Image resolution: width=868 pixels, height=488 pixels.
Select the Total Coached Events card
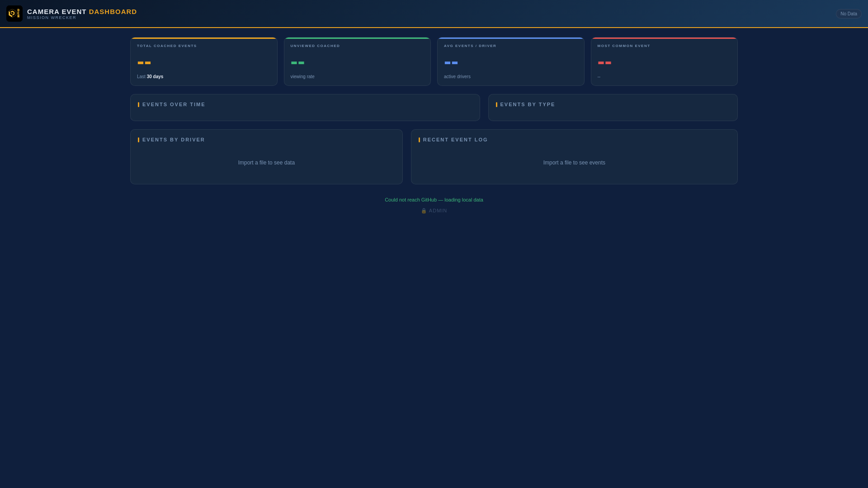[204, 61]
